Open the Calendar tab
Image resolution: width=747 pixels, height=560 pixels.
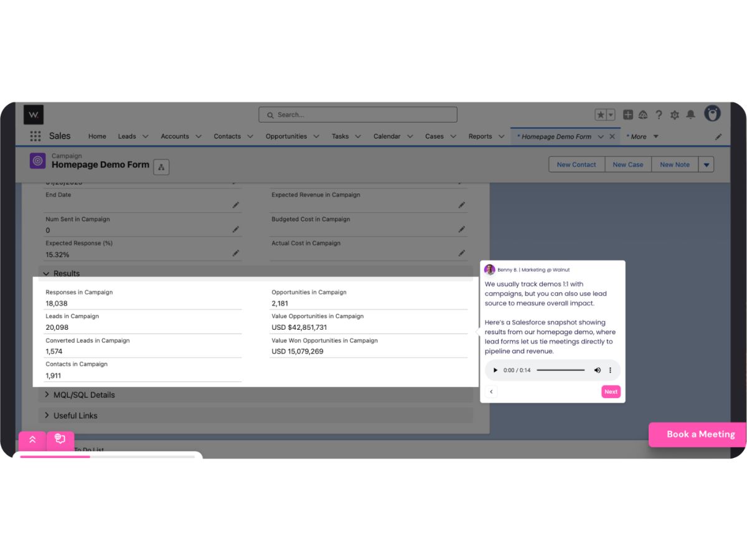387,136
